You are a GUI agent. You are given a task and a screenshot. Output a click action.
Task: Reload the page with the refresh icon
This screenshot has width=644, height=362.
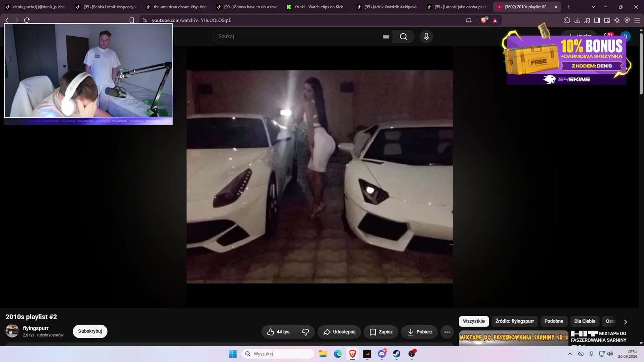(x=27, y=20)
